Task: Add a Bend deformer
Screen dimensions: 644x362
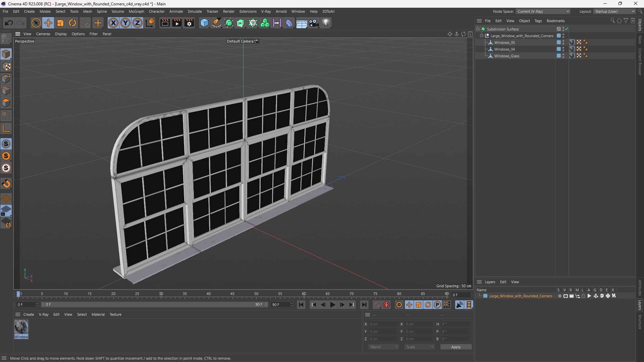Action: [x=289, y=23]
